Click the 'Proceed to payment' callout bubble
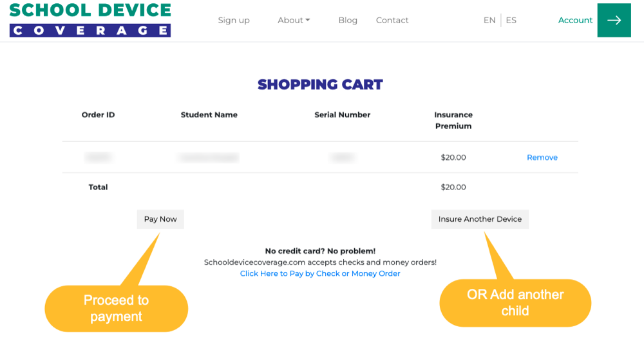644x361 pixels. [116, 308]
